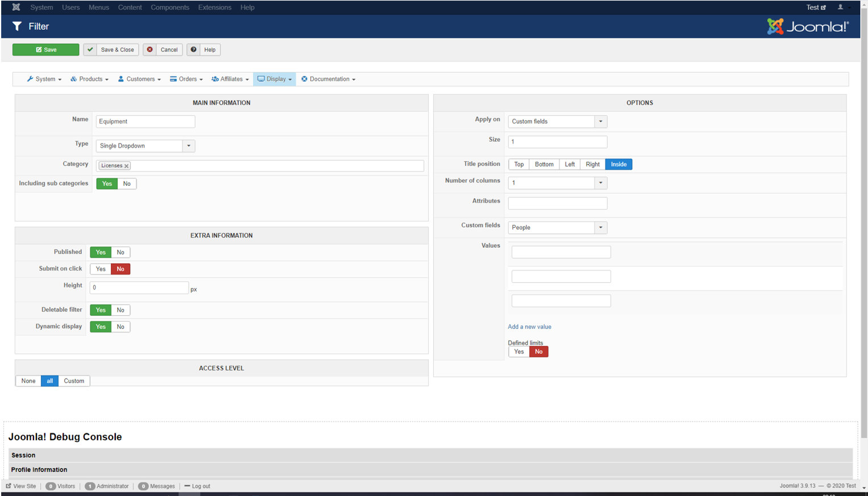868x496 pixels.
Task: Click the first Values input field
Action: pos(561,252)
